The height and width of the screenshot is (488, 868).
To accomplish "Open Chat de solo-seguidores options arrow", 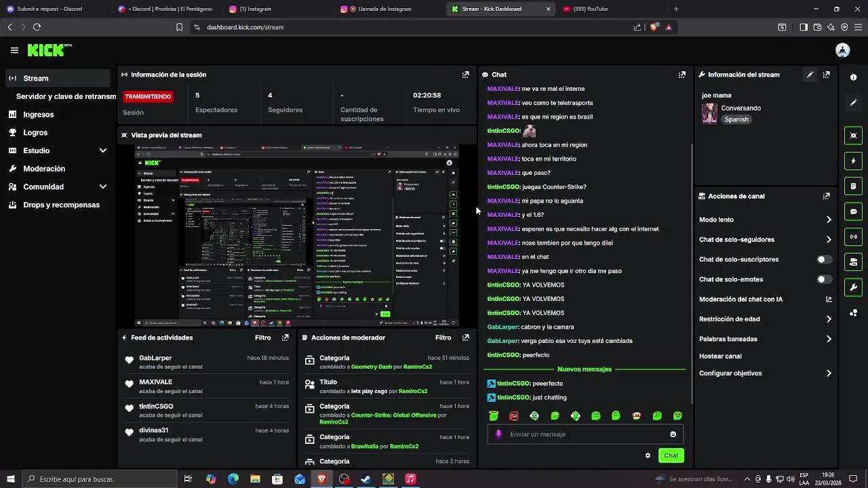I will click(828, 239).
